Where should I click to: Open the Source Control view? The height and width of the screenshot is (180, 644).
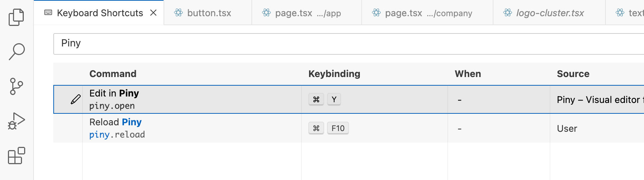pos(16,86)
